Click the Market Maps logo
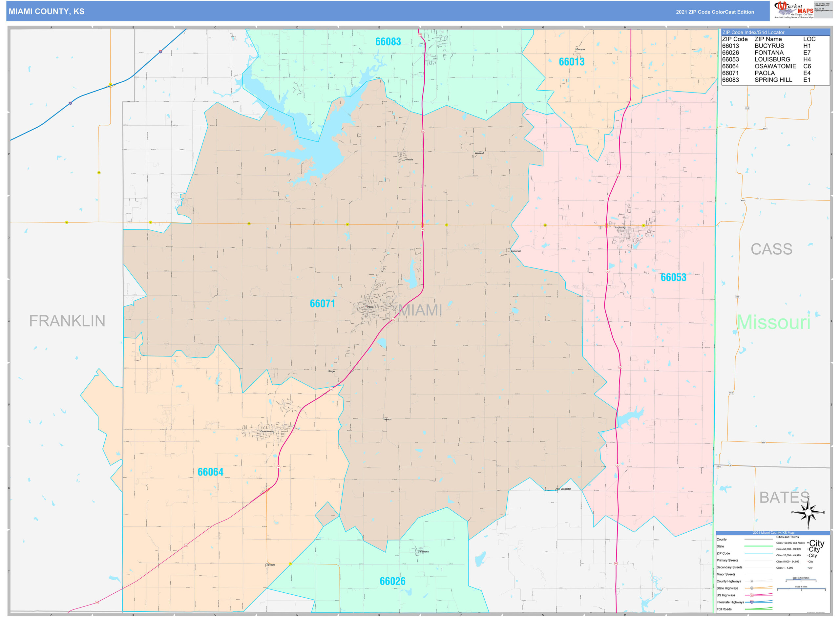Screen dimensions: 840x617 793,10
